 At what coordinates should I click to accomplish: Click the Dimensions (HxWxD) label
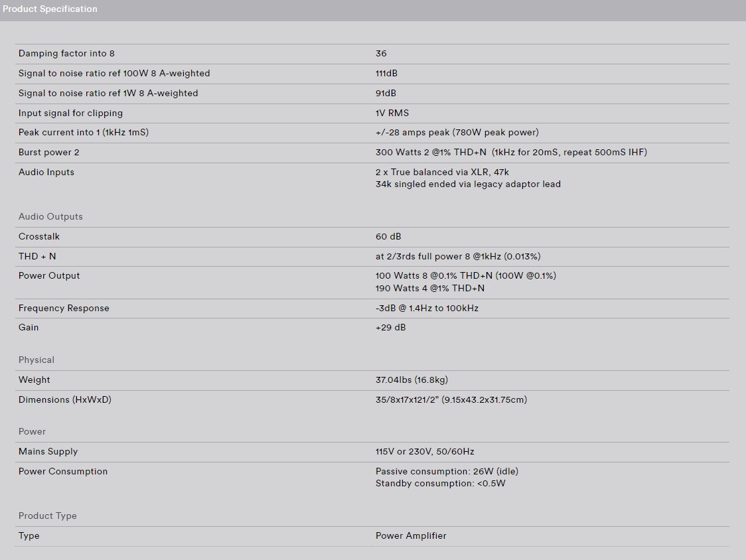64,400
